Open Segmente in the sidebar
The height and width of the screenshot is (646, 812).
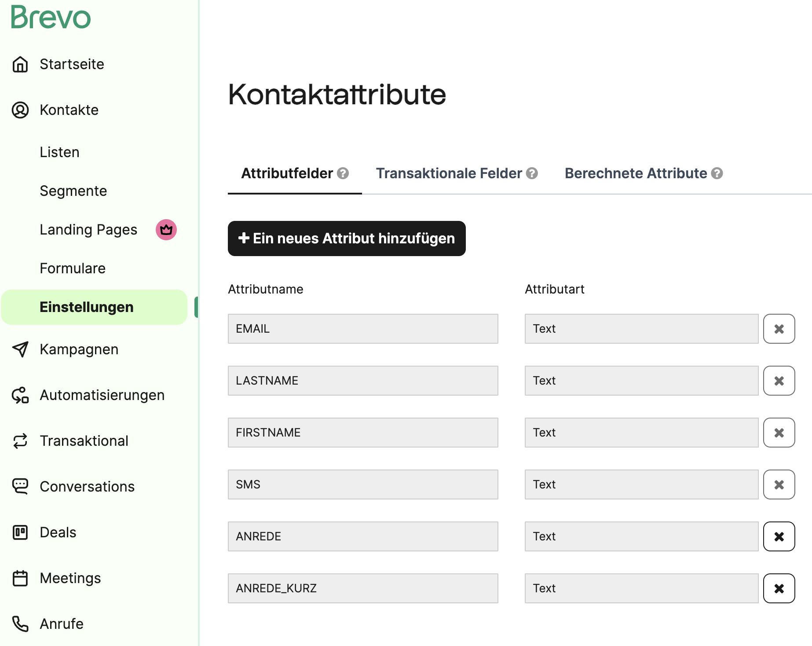coord(73,191)
